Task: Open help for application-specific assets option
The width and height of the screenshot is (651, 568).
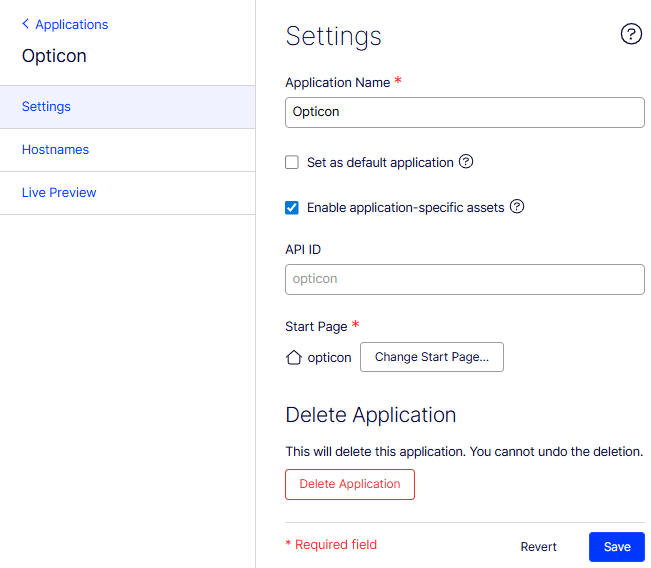Action: pos(517,207)
